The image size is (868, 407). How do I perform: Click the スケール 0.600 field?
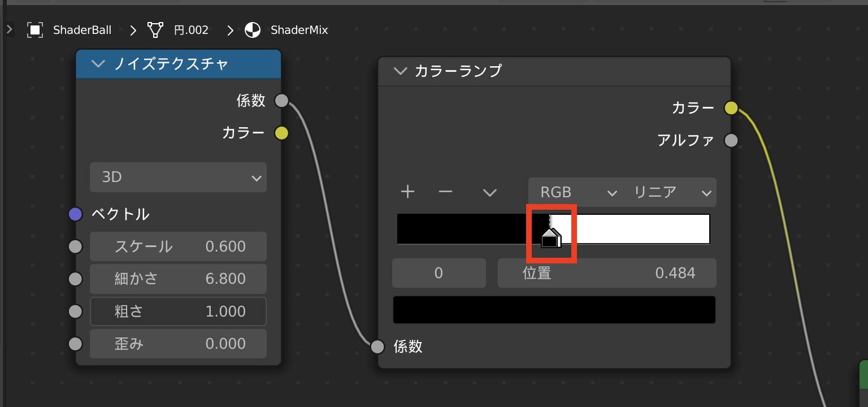(178, 246)
